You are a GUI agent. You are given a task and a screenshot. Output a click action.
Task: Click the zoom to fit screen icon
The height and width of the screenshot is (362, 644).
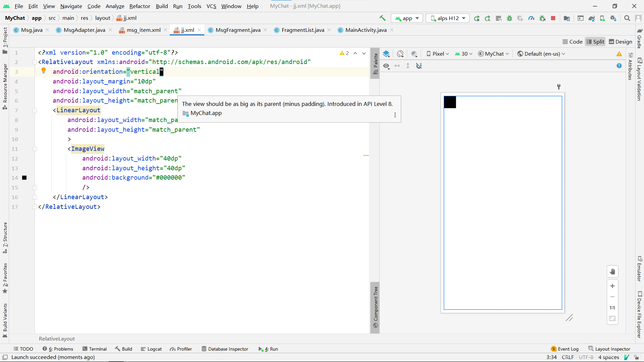(x=612, y=318)
